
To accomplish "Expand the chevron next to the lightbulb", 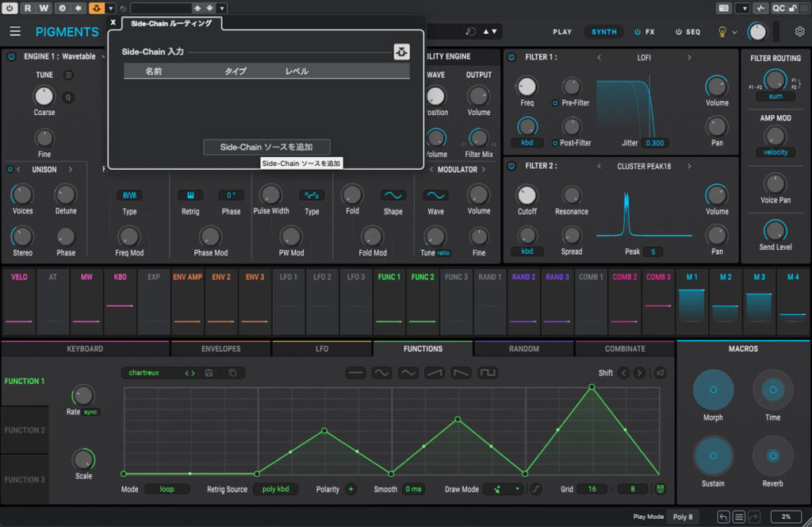I will (x=734, y=32).
